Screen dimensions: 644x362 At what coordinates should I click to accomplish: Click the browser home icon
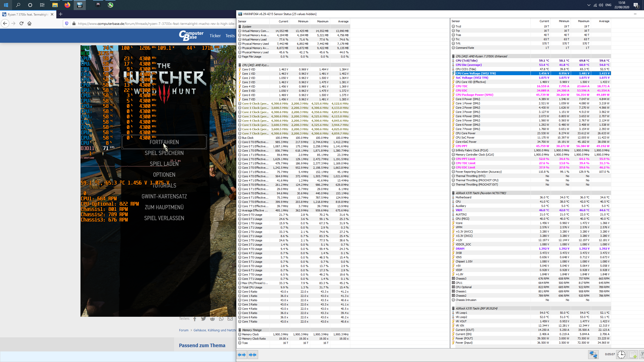29,23
